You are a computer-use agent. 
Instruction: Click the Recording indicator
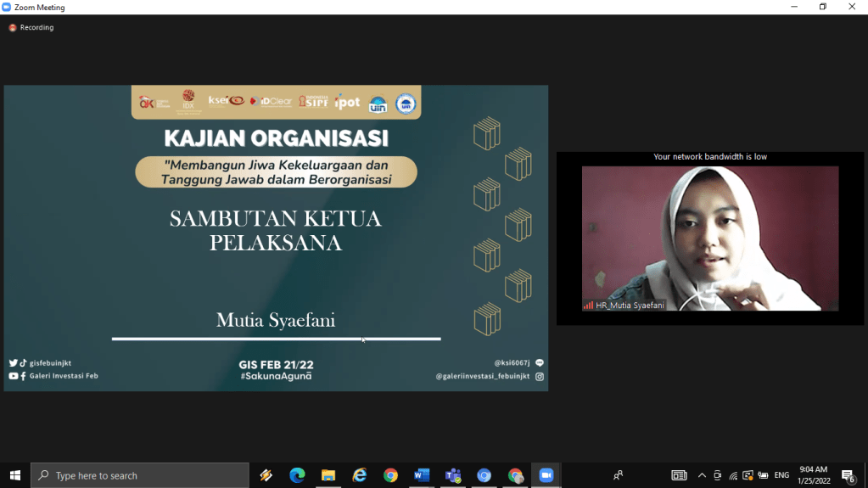[x=31, y=27]
